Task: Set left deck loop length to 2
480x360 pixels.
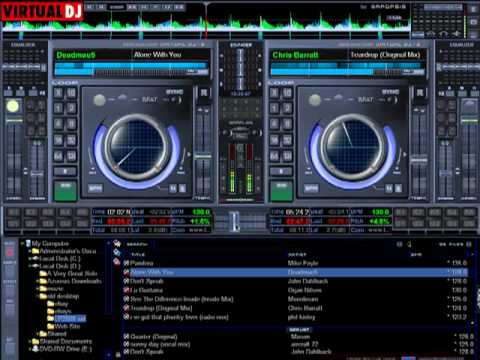Action: [71, 108]
